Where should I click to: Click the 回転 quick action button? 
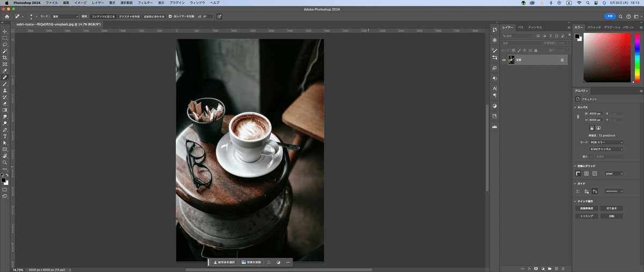pos(612,216)
